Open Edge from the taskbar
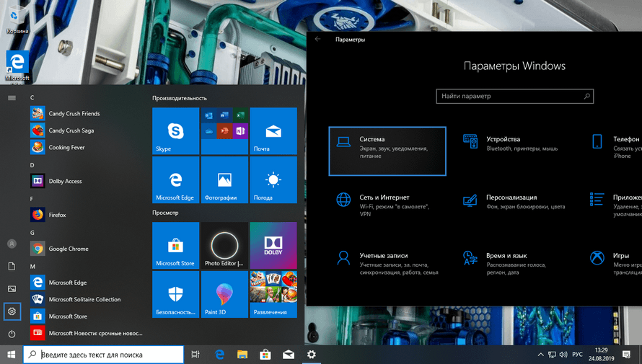This screenshot has width=642, height=364. pyautogui.click(x=219, y=355)
